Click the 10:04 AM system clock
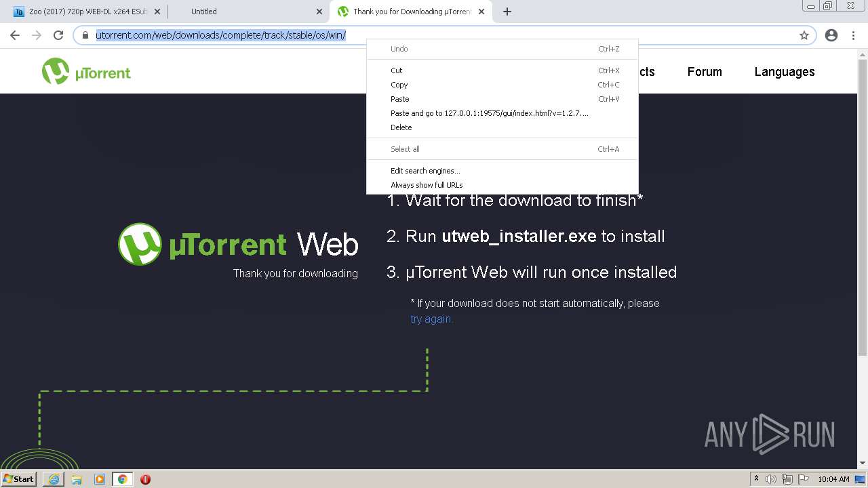 point(833,479)
